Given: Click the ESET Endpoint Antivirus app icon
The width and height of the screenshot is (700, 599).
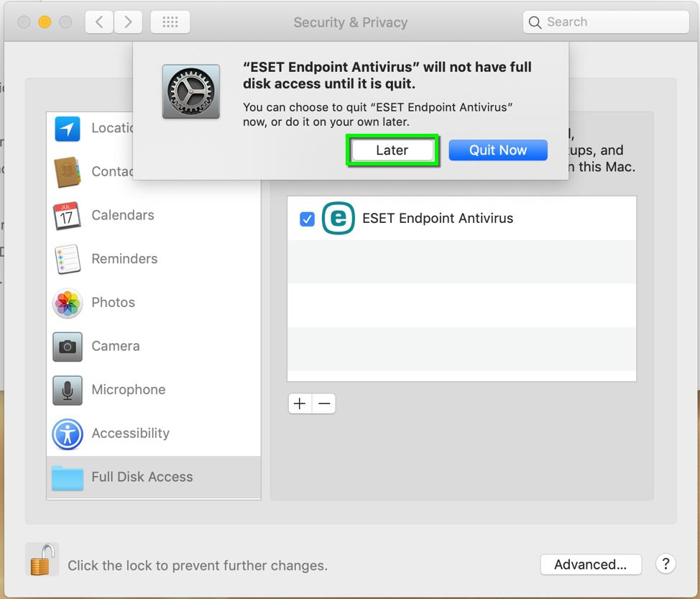Looking at the screenshot, I should pos(339,219).
